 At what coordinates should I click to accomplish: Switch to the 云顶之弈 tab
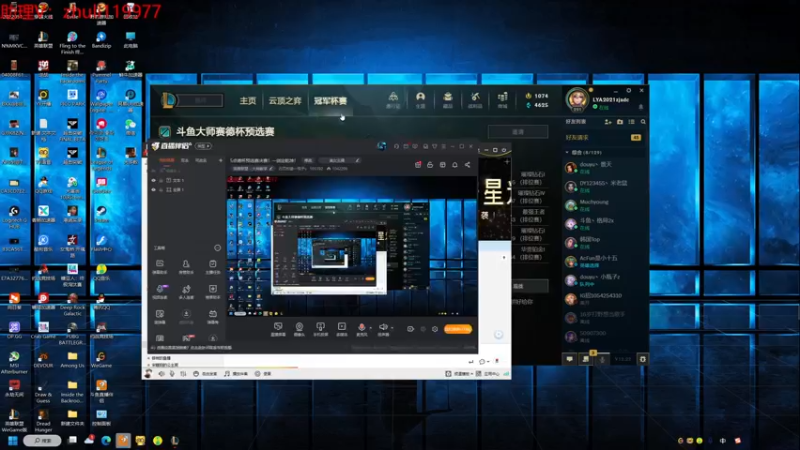pos(285,101)
